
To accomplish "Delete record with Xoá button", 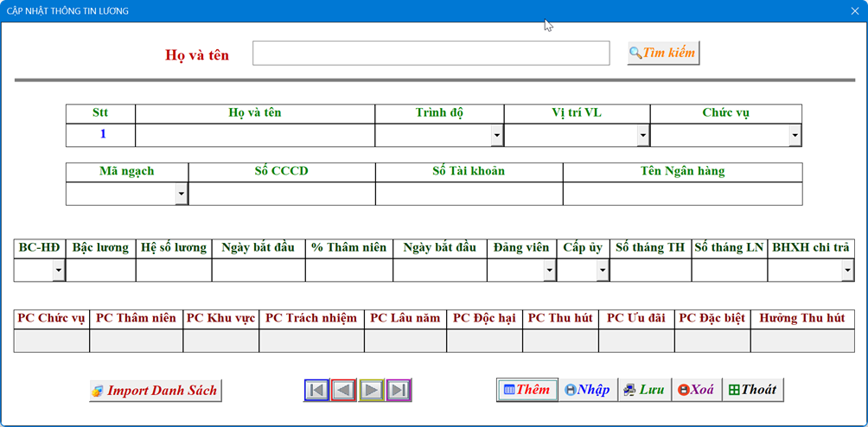I will click(695, 390).
